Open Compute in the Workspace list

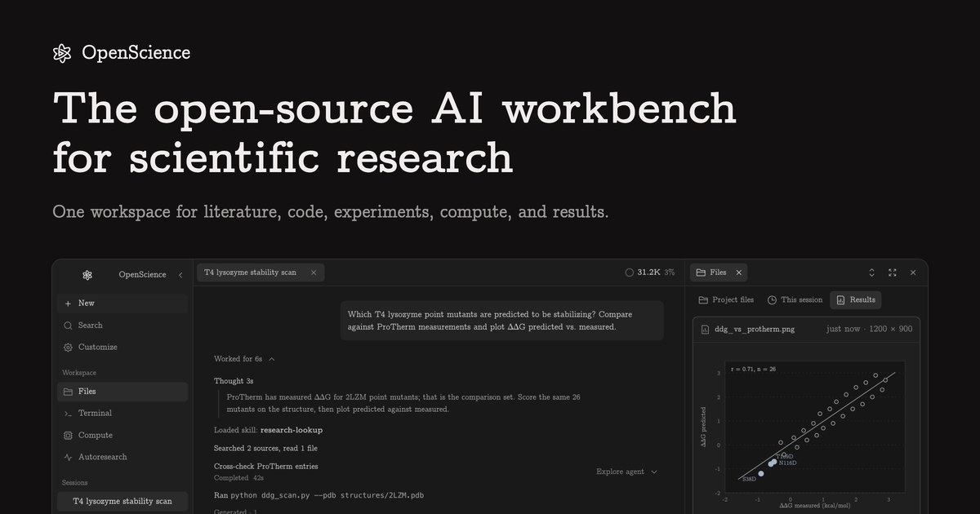[122, 436]
